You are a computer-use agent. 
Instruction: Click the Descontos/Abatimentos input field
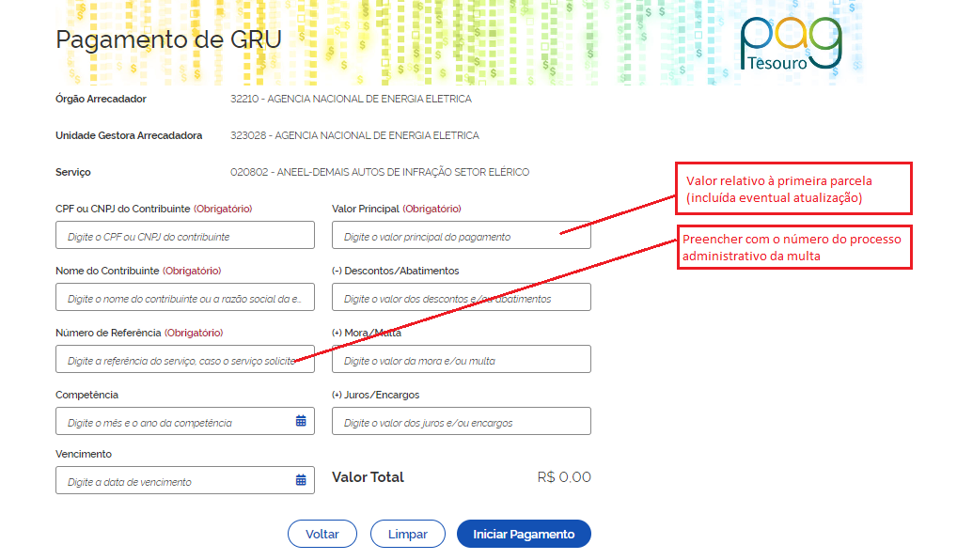461,298
